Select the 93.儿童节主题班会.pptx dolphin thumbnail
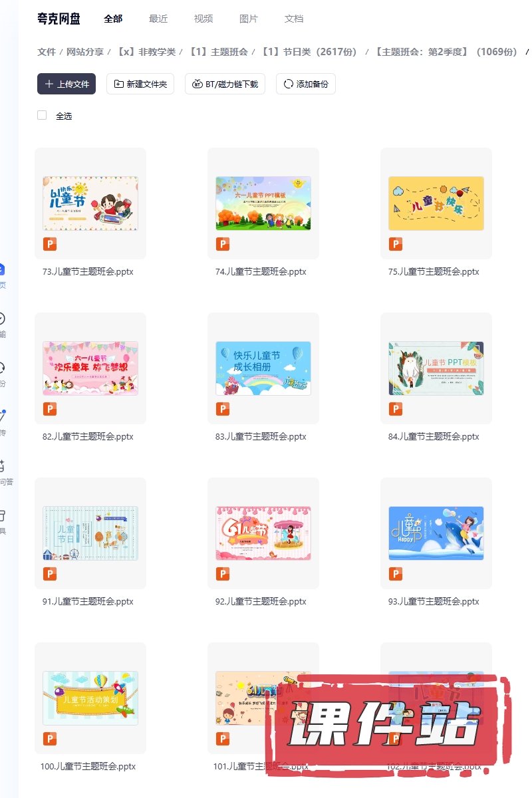Screen dimensions: 532x798 pos(436,533)
